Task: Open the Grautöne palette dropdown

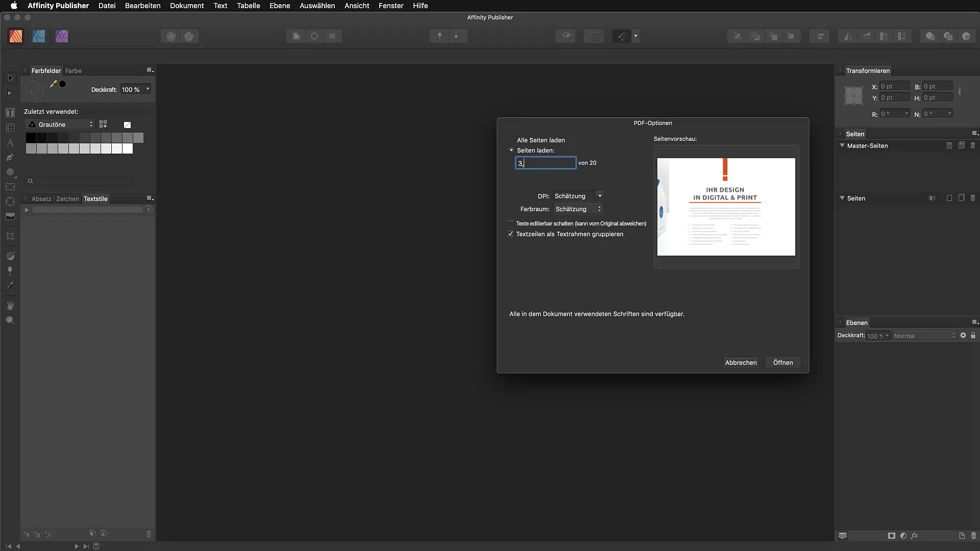Action: [x=60, y=124]
